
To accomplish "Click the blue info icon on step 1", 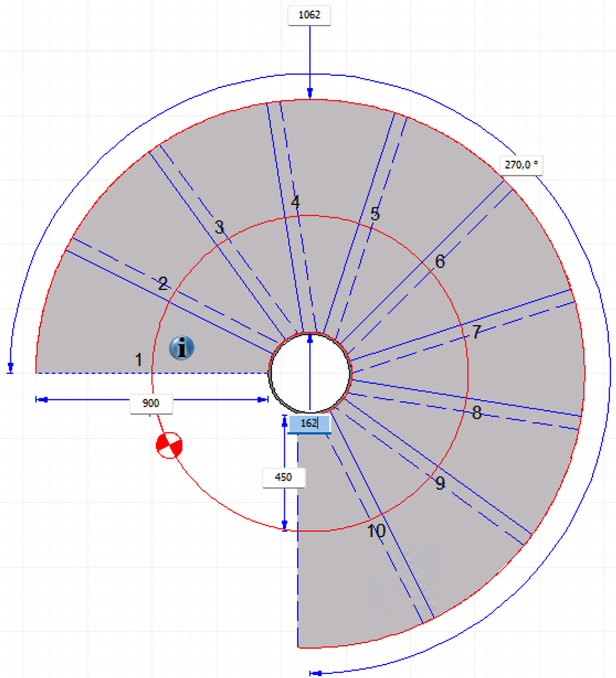I will pyautogui.click(x=182, y=348).
